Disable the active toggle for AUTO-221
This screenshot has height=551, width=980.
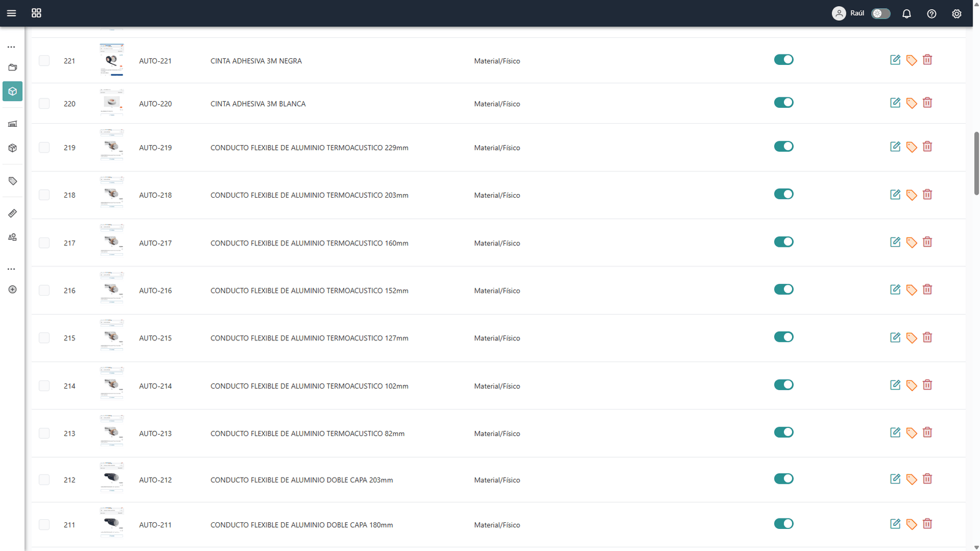783,59
